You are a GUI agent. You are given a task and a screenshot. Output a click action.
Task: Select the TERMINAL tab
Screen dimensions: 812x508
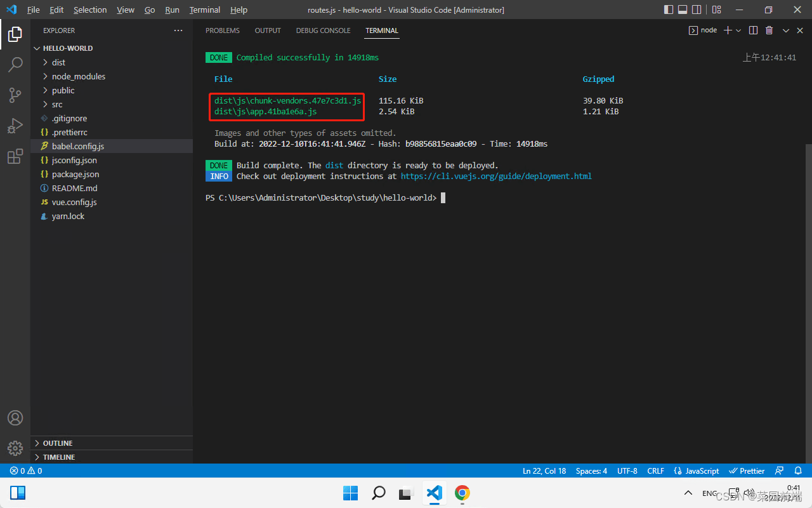[x=382, y=30]
